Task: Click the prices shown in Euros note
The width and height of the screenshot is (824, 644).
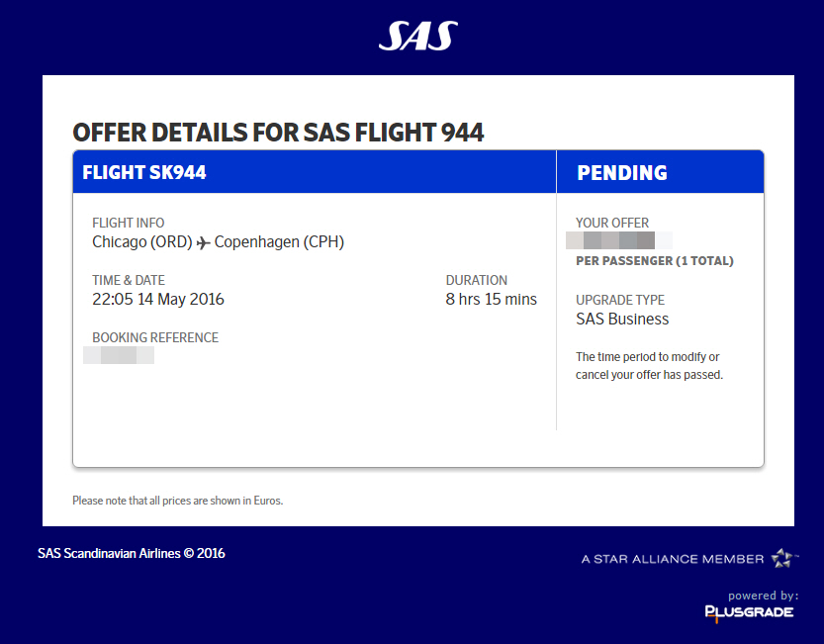Action: click(177, 501)
